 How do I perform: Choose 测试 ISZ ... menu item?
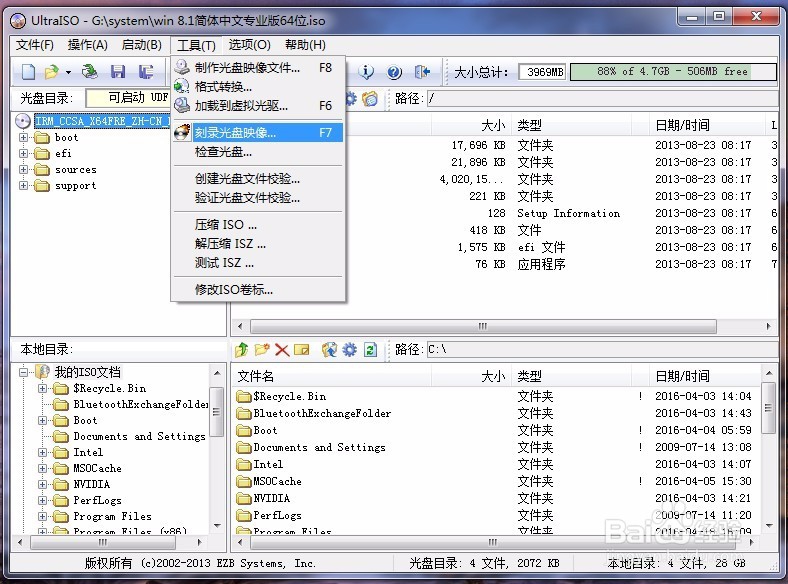(x=258, y=262)
